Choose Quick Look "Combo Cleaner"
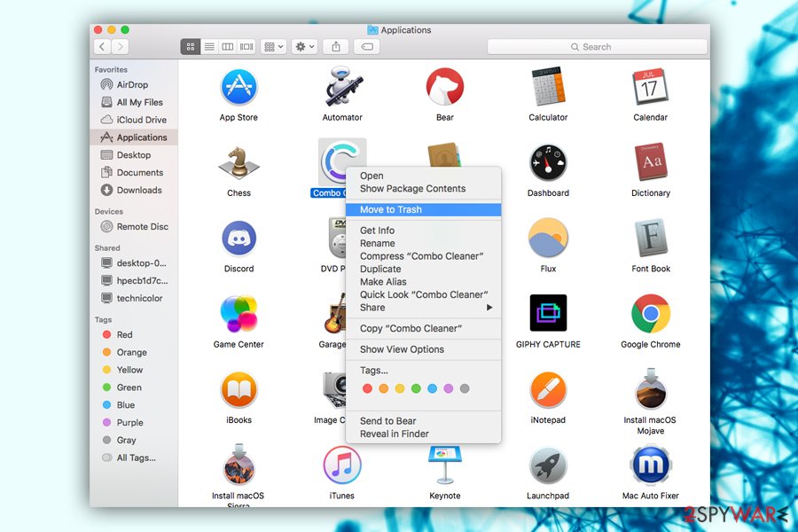 [423, 294]
